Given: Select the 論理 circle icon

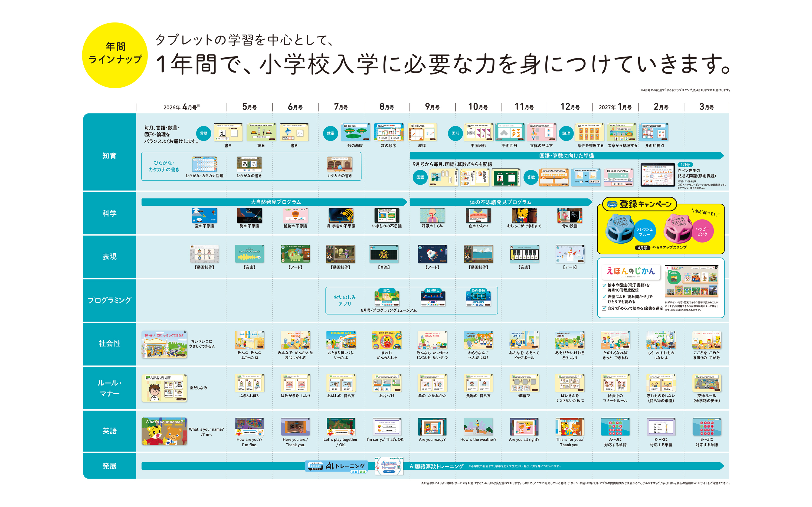Looking at the screenshot, I should 566,133.
